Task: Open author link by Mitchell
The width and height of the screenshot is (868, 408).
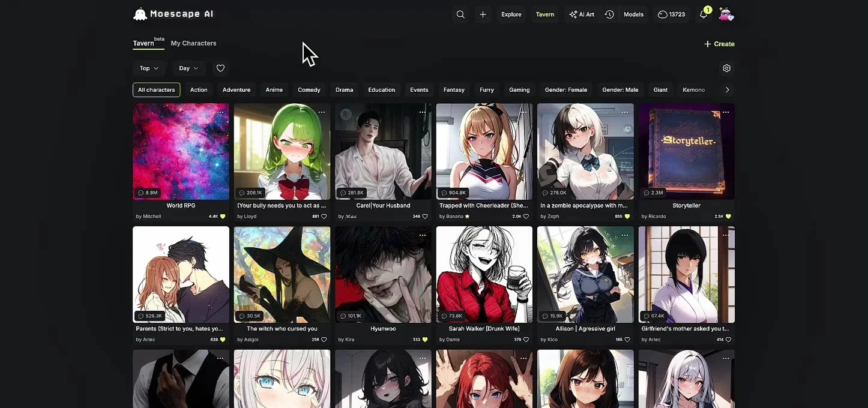Action: tap(148, 217)
